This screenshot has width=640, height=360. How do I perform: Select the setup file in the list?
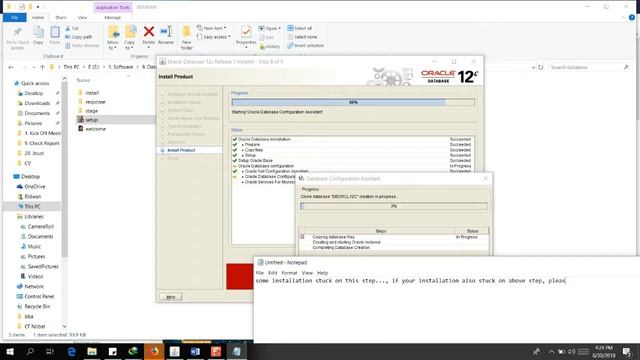[91, 120]
